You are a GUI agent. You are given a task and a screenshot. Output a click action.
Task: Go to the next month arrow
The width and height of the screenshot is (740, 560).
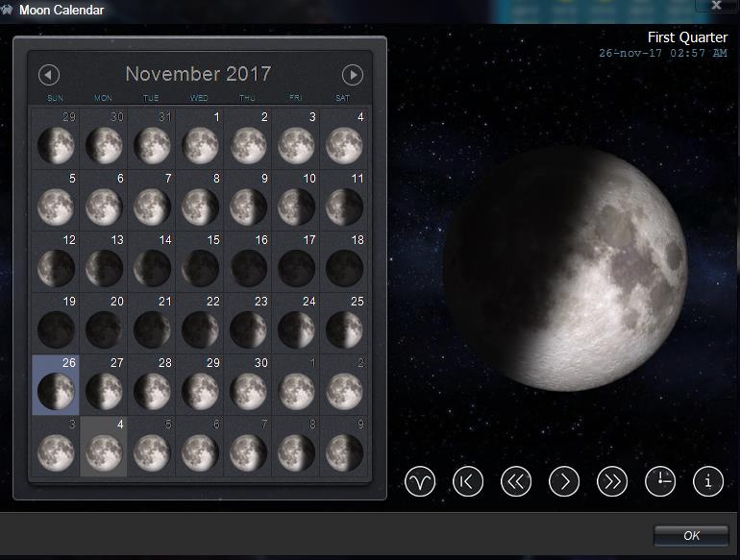pyautogui.click(x=353, y=75)
